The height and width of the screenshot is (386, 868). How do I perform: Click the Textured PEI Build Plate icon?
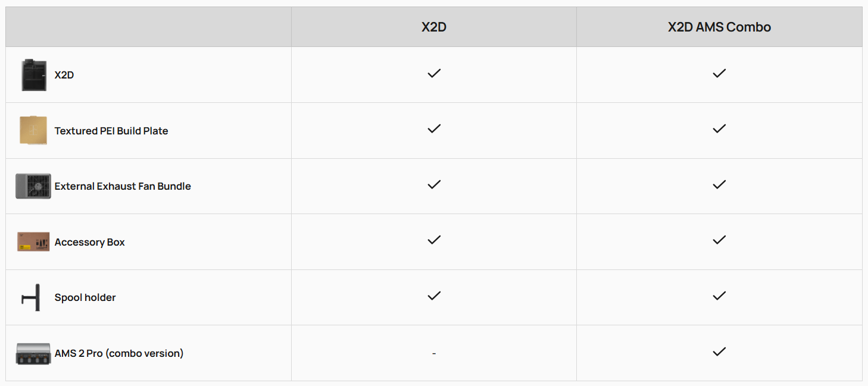pos(33,131)
